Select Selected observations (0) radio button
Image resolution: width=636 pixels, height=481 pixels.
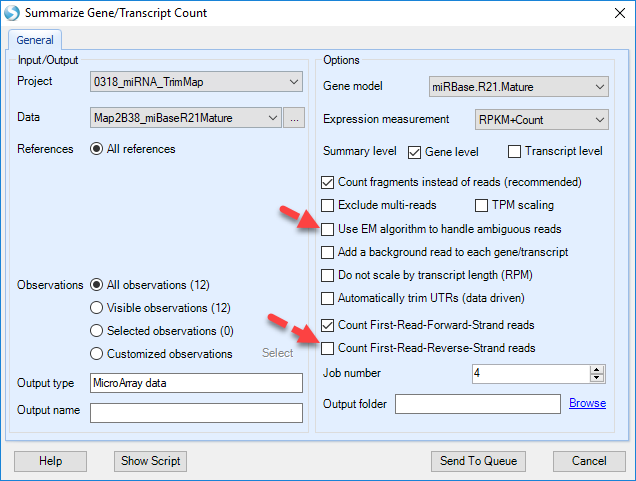tap(97, 331)
